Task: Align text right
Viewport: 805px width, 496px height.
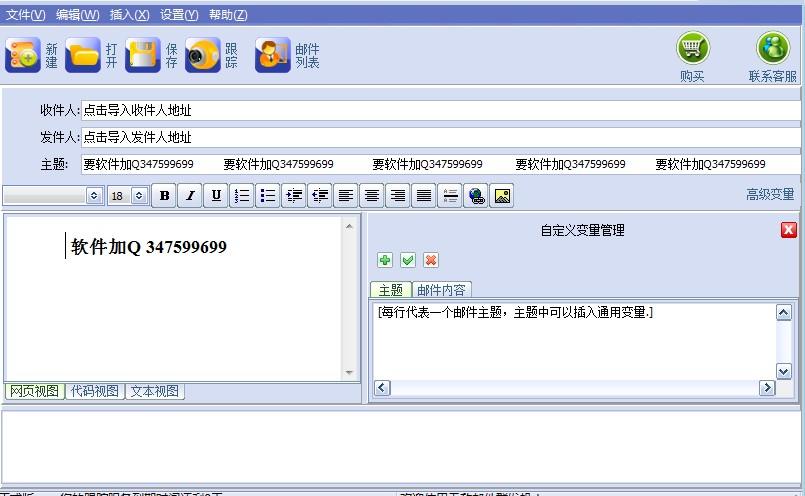Action: 398,196
